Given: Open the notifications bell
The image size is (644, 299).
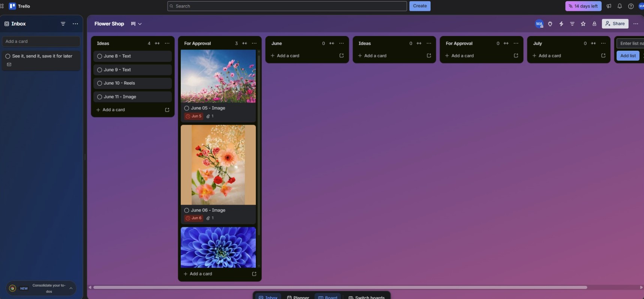Looking at the screenshot, I should click(620, 6).
